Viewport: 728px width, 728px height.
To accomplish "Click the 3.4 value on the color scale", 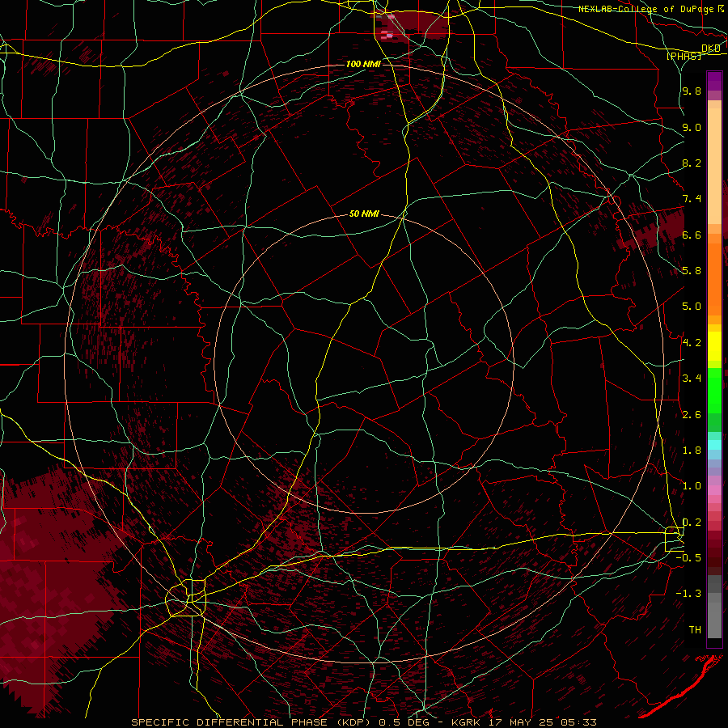I will (x=692, y=379).
